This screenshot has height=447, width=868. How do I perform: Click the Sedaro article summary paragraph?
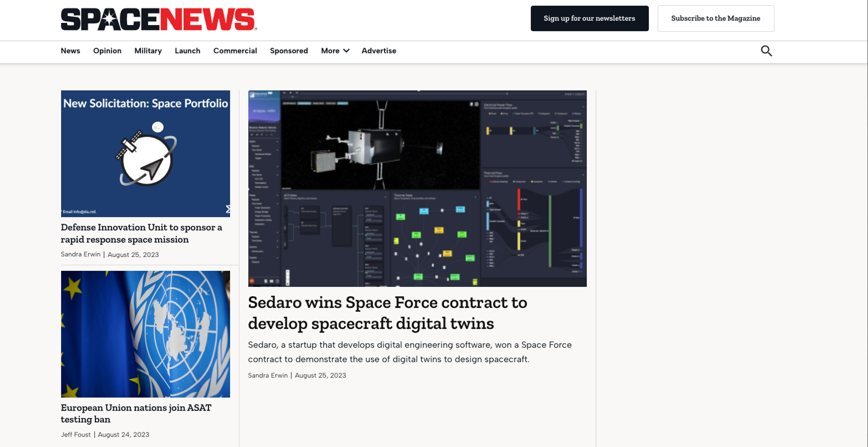coord(410,352)
